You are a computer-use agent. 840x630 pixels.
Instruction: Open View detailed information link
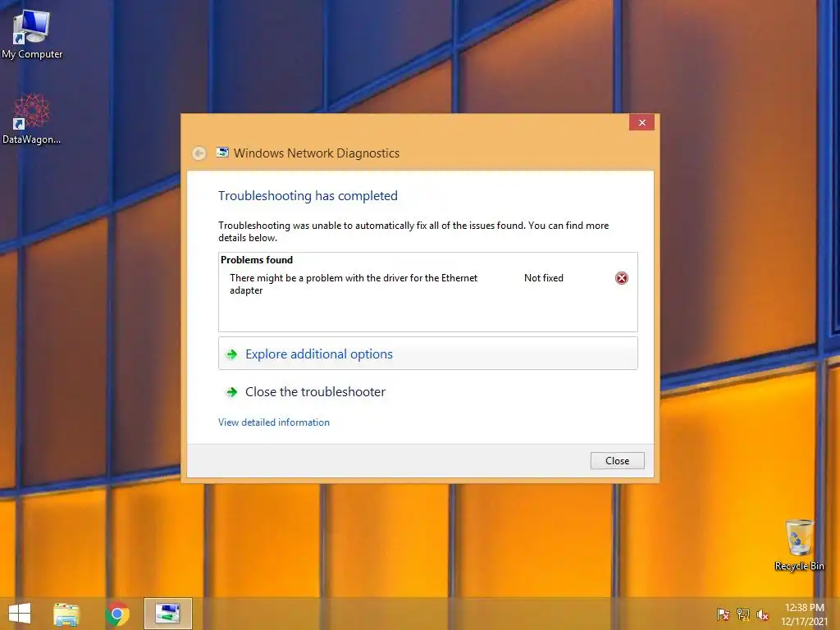pyautogui.click(x=274, y=422)
